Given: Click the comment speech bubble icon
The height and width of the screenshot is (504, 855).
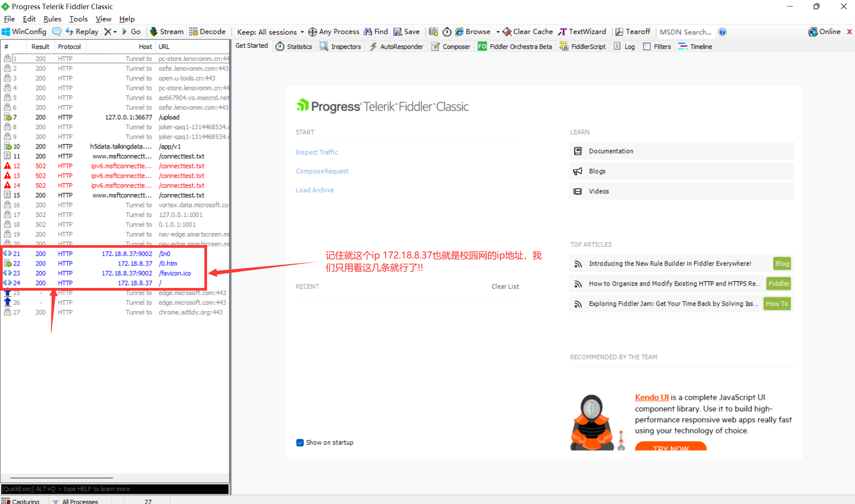Looking at the screenshot, I should pyautogui.click(x=57, y=32).
